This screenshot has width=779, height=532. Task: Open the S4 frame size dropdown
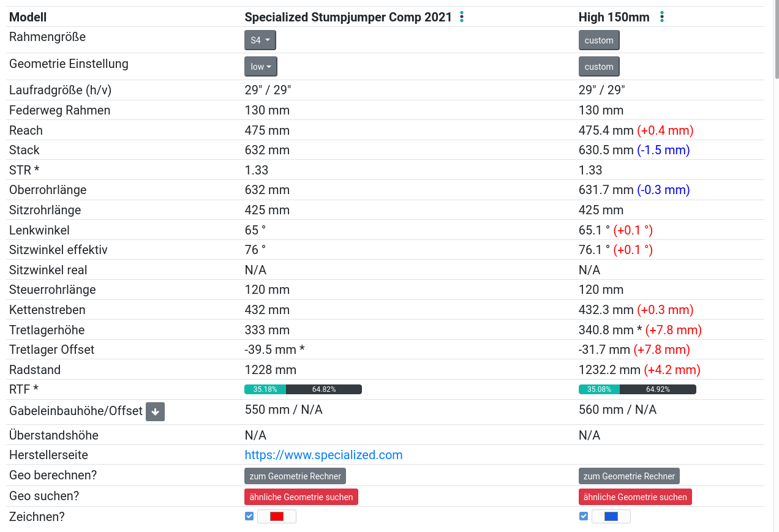[260, 40]
